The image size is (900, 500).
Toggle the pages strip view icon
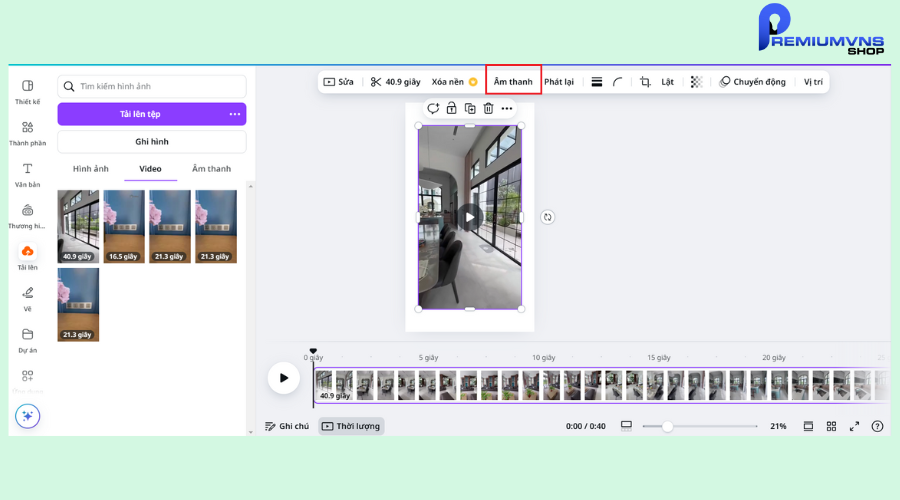808,426
